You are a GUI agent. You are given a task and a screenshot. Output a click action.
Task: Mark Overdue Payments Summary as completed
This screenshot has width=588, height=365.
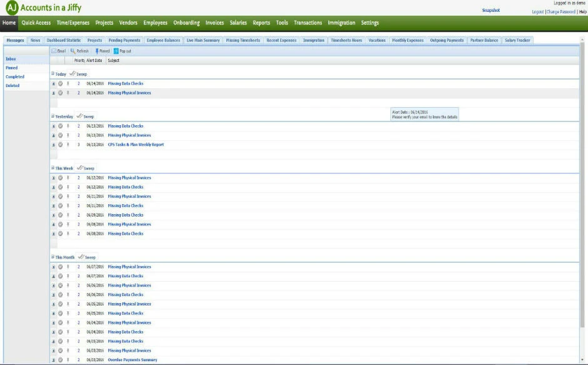(x=61, y=360)
